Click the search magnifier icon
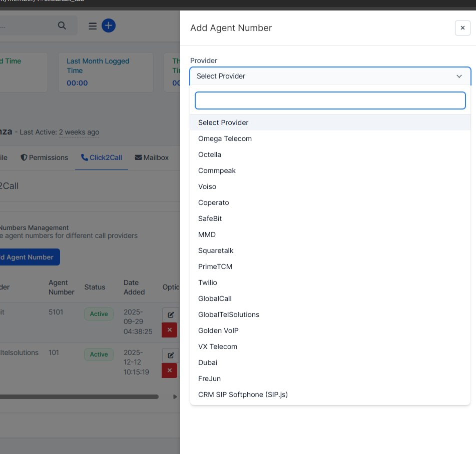 62,25
